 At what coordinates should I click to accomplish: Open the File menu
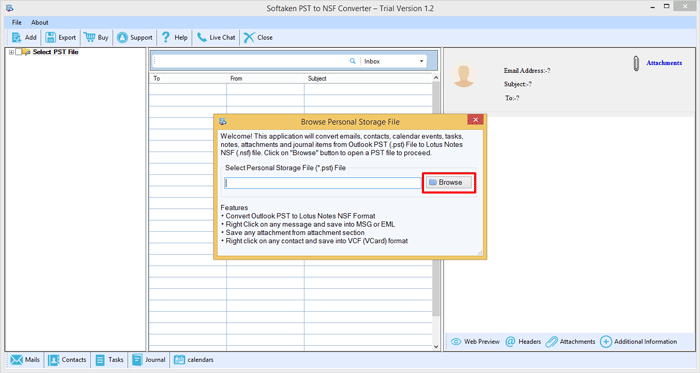17,22
